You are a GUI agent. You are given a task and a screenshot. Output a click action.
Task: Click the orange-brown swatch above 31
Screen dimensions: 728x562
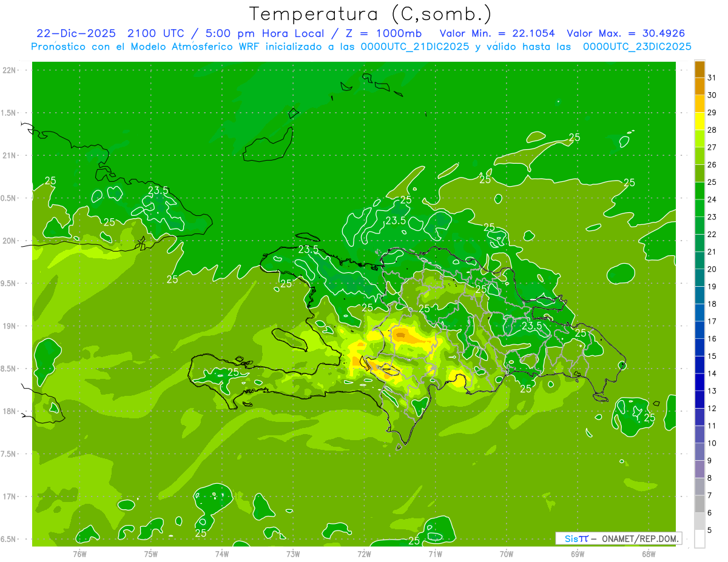click(699, 69)
